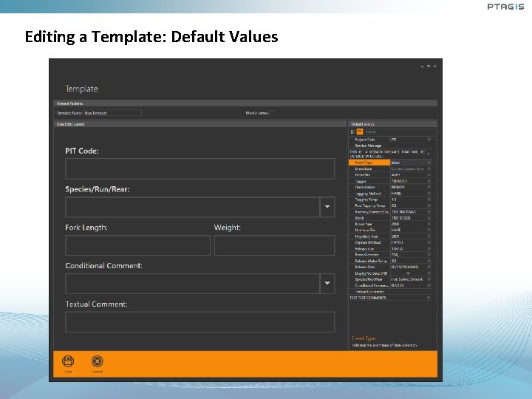Click the Weight input field
The width and height of the screenshot is (532, 399).
click(274, 245)
